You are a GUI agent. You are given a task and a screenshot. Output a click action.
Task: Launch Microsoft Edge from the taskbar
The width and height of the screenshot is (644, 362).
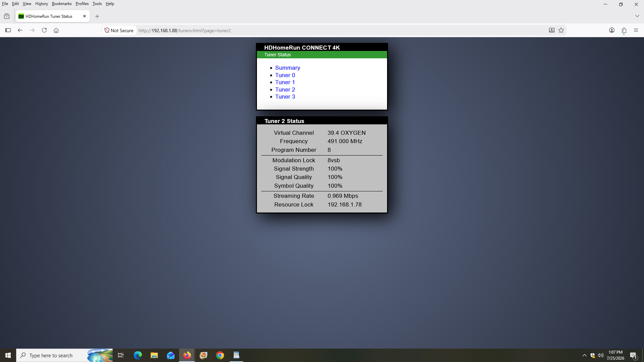[138, 355]
